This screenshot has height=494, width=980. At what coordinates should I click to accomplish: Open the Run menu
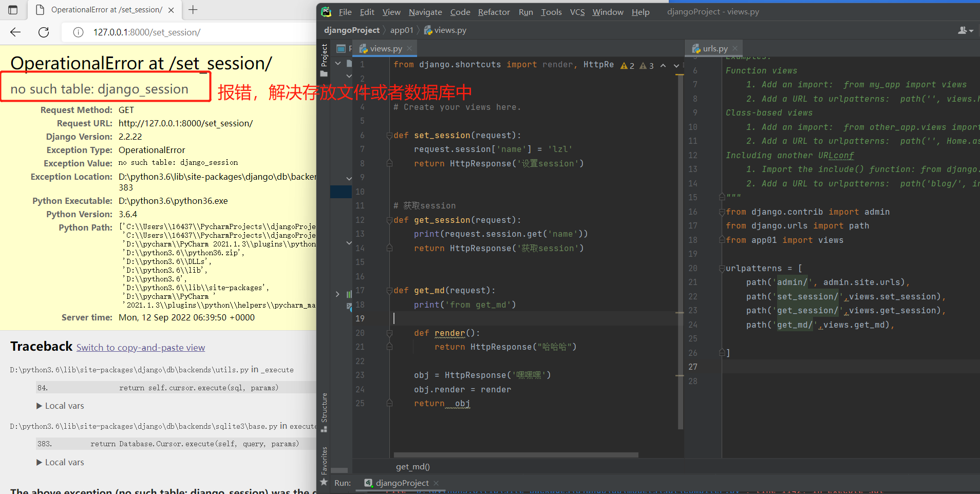click(525, 12)
